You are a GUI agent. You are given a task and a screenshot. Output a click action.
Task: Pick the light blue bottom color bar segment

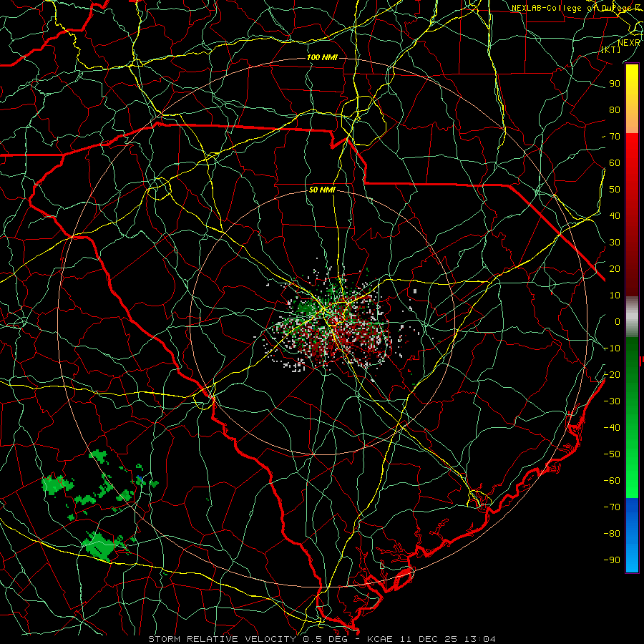[x=632, y=557]
